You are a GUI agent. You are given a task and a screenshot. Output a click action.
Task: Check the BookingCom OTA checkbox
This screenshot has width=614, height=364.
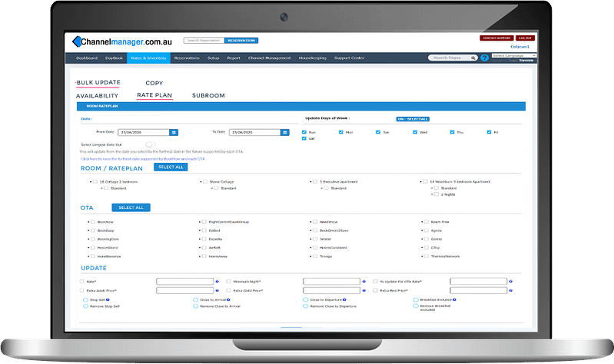pyautogui.click(x=93, y=239)
